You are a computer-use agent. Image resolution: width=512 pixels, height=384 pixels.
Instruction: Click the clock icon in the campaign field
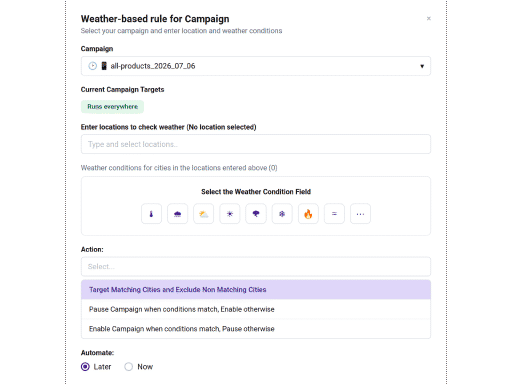point(93,66)
